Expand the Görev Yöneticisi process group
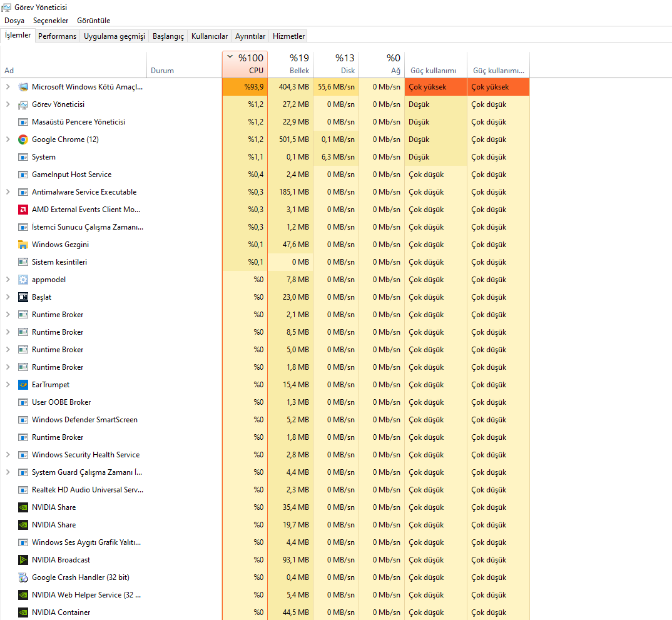This screenshot has width=672, height=620. (8, 104)
